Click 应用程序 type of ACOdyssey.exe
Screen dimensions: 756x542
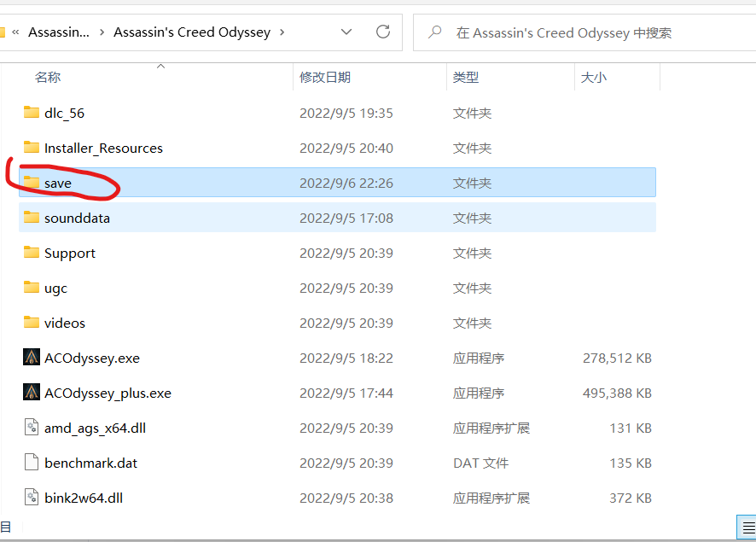coord(479,358)
